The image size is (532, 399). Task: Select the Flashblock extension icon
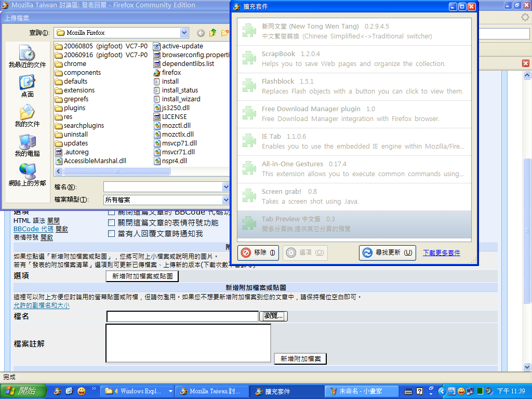tap(249, 86)
